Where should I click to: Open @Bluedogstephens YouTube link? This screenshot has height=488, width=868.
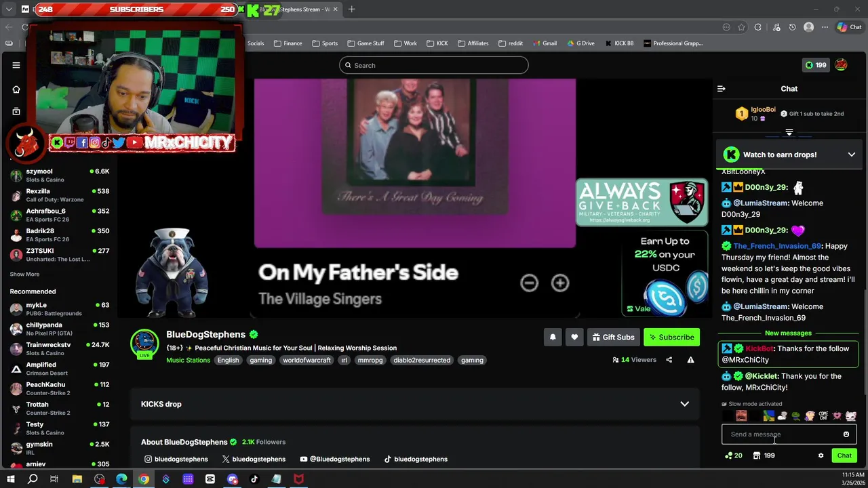334,459
